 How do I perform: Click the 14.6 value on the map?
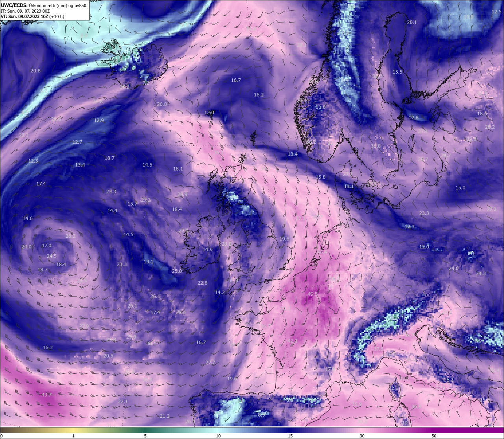point(28,218)
